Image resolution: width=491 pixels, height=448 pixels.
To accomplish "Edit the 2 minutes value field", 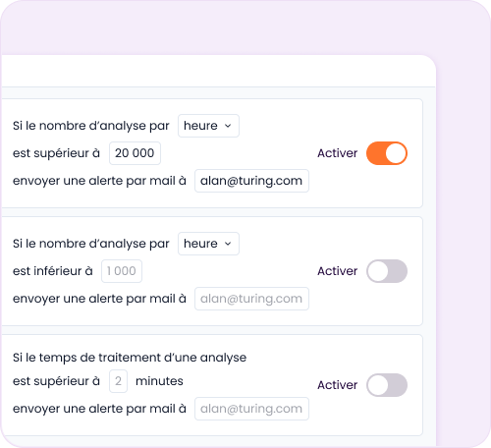I will point(118,381).
